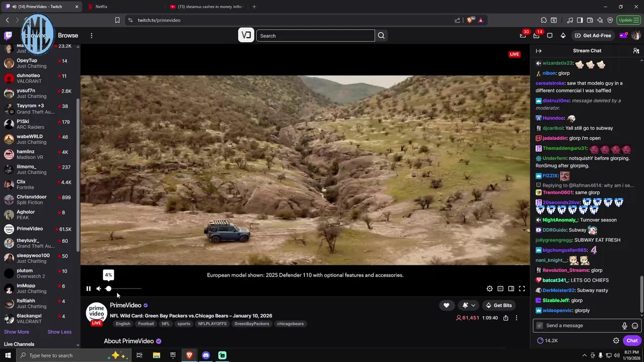This screenshot has width=644, height=362.
Task: Open the stream more-options menu
Action: (516, 318)
